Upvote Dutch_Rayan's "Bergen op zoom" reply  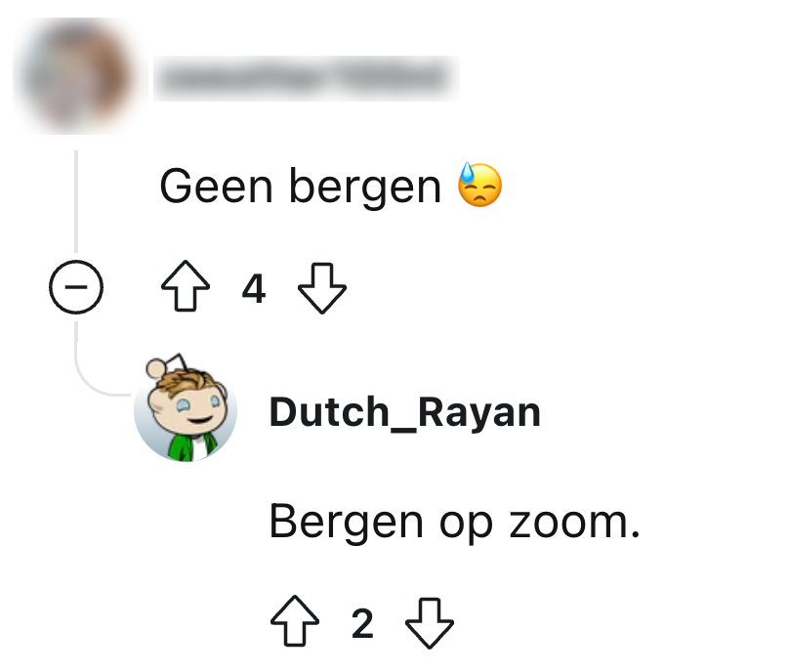pyautogui.click(x=294, y=621)
